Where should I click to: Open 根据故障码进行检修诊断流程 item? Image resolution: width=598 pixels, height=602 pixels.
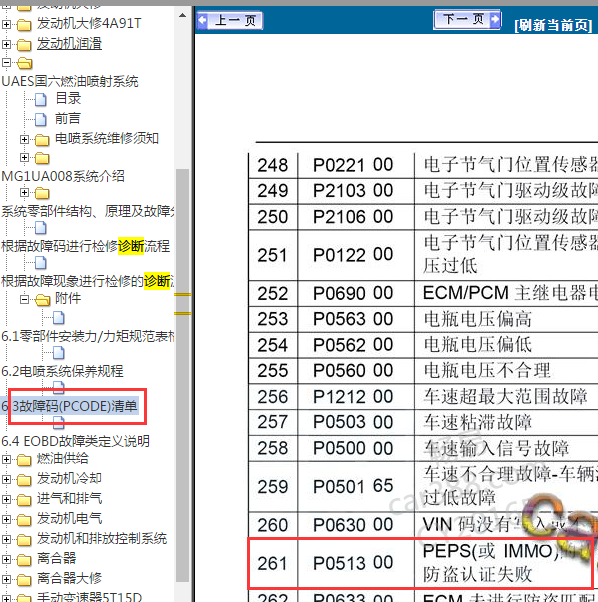pos(86,246)
